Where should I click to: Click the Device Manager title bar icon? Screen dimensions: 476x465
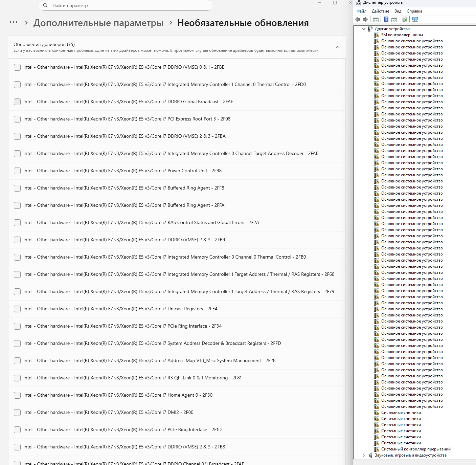[359, 2]
